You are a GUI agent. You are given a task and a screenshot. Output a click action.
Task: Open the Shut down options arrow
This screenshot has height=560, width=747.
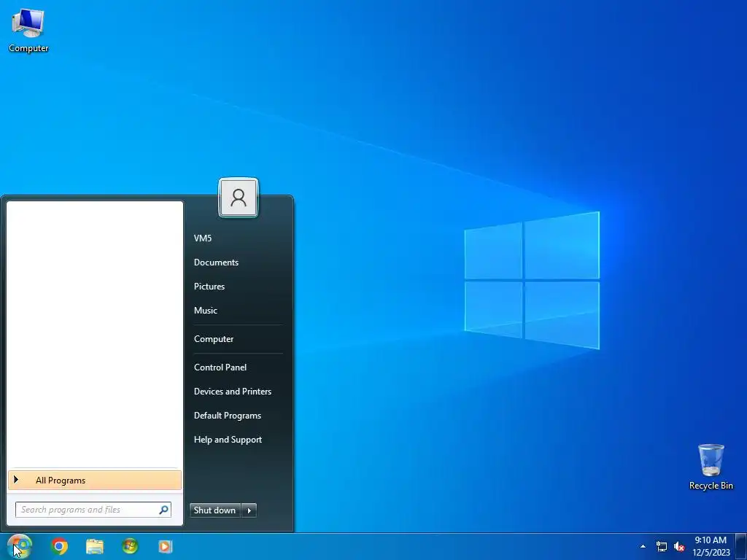249,510
